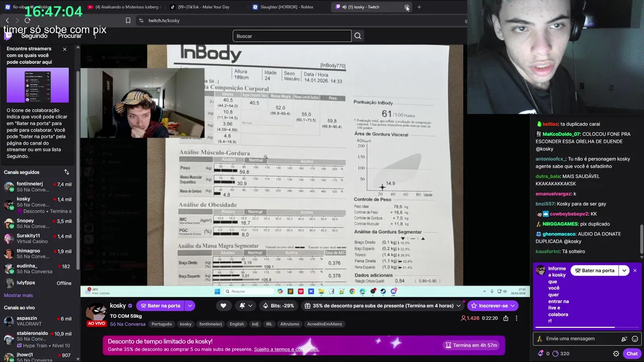Image resolution: width=644 pixels, height=362 pixels.
Task: Sort followed channels list
Action: [x=66, y=172]
